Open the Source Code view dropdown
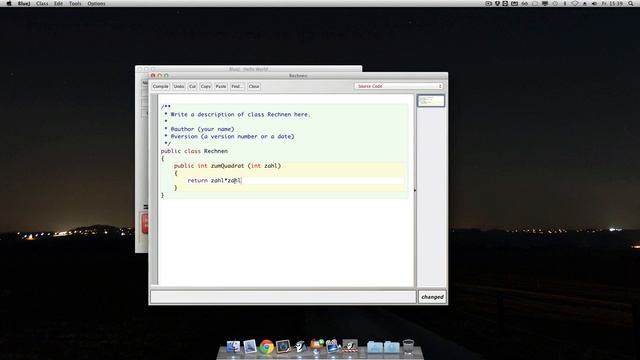This screenshot has height=360, width=640. (x=399, y=87)
